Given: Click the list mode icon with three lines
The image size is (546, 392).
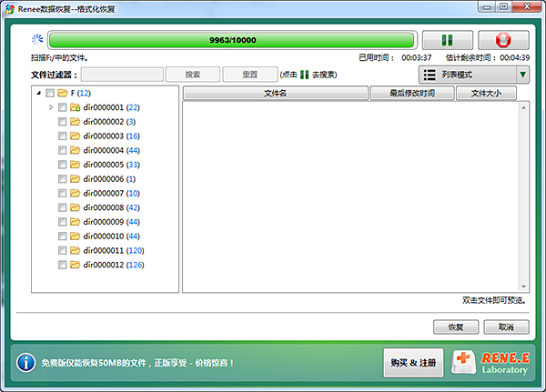Looking at the screenshot, I should coord(430,75).
